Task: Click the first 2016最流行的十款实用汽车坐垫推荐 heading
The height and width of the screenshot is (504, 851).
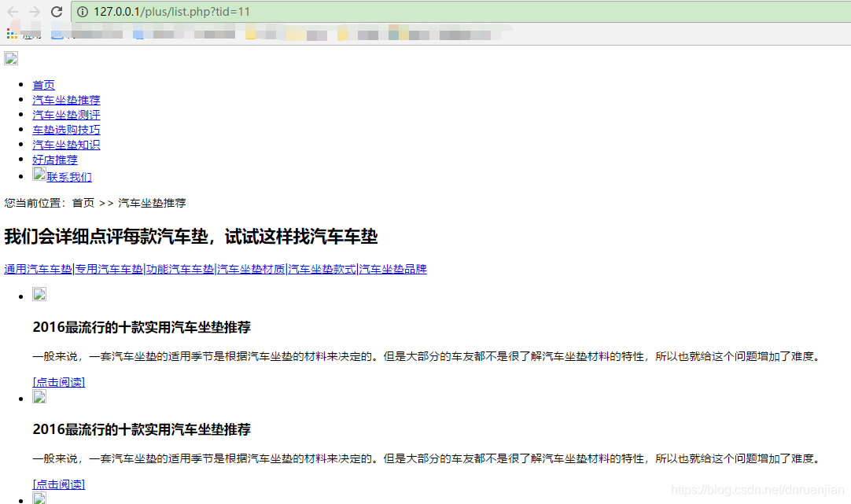Action: point(142,327)
